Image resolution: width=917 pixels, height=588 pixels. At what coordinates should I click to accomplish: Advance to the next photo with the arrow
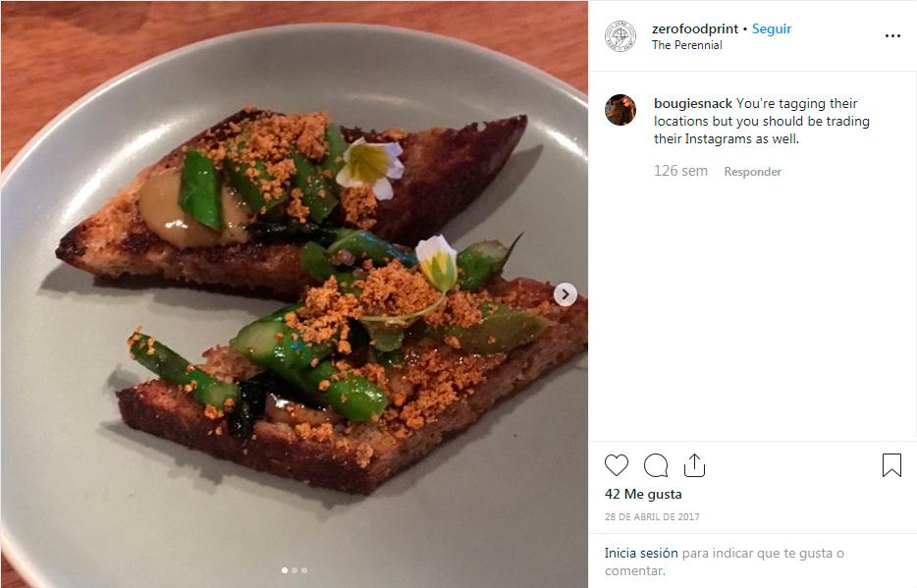pyautogui.click(x=565, y=294)
